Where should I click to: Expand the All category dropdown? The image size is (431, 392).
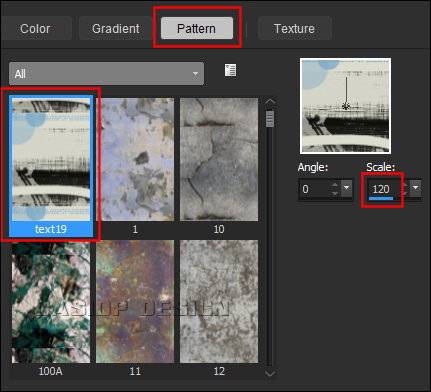[106, 74]
